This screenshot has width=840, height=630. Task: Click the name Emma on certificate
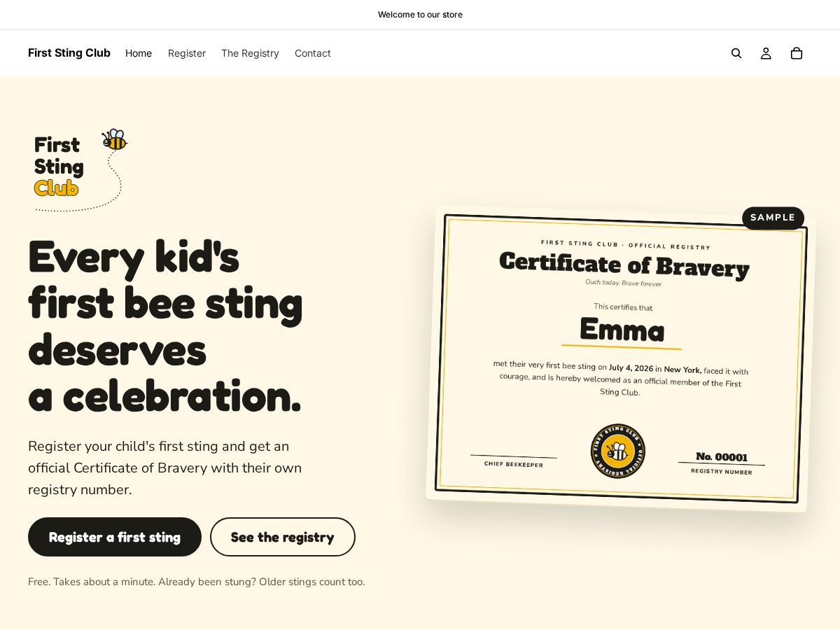pos(622,330)
